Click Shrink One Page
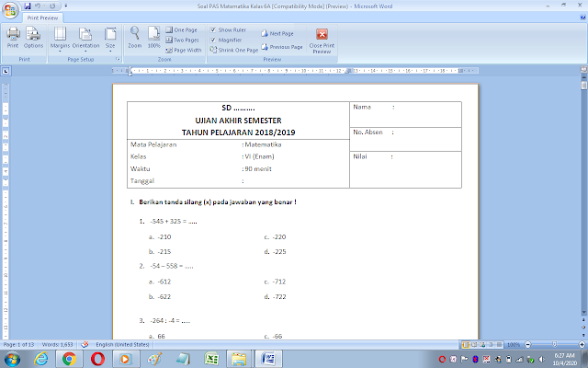 (x=234, y=50)
